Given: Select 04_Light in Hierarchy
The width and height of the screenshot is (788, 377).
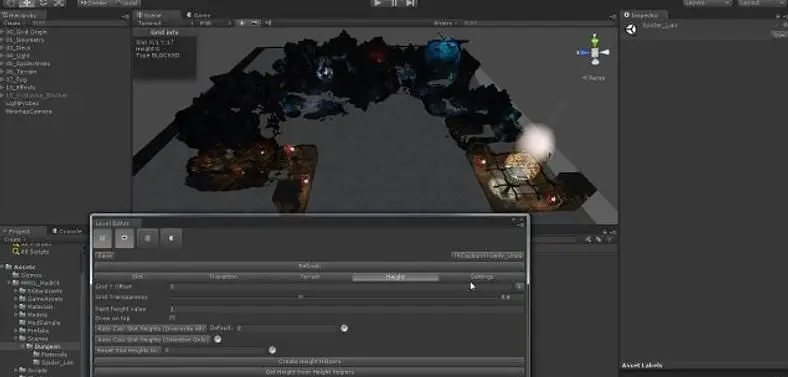Looking at the screenshot, I should [x=19, y=56].
